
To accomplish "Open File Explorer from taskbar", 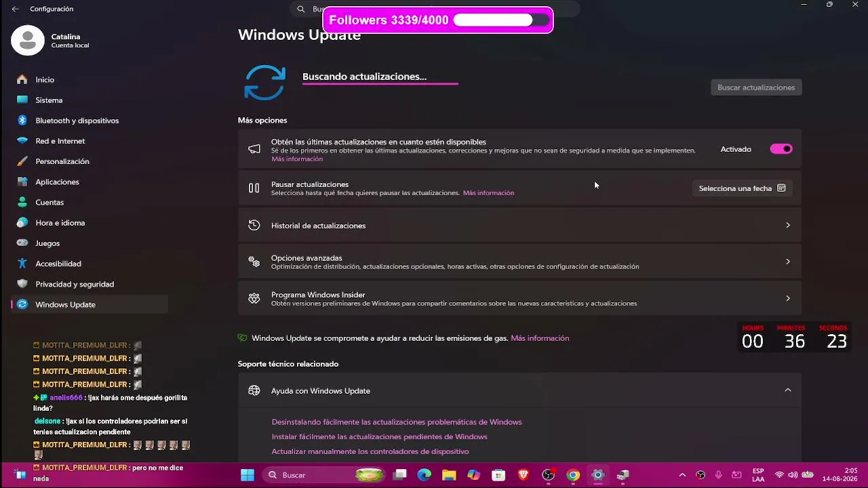I will coord(449,475).
